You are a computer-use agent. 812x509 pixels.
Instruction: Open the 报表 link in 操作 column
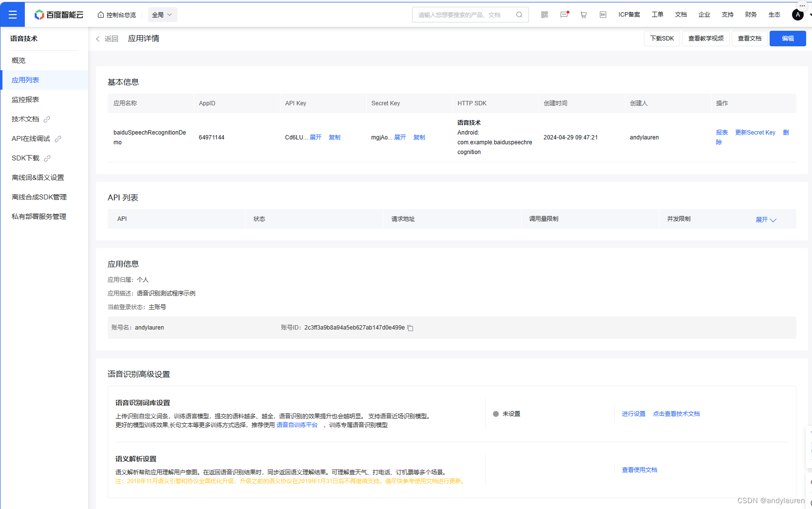722,133
